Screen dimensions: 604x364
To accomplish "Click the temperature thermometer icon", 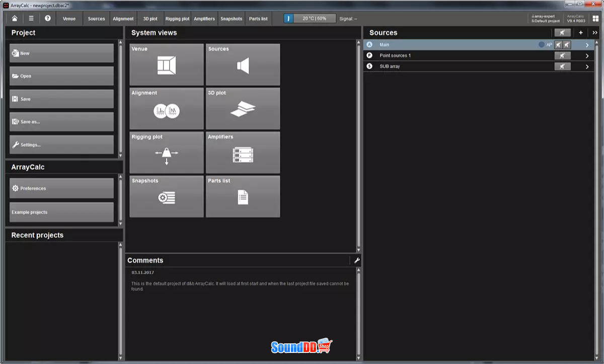I will pos(289,19).
